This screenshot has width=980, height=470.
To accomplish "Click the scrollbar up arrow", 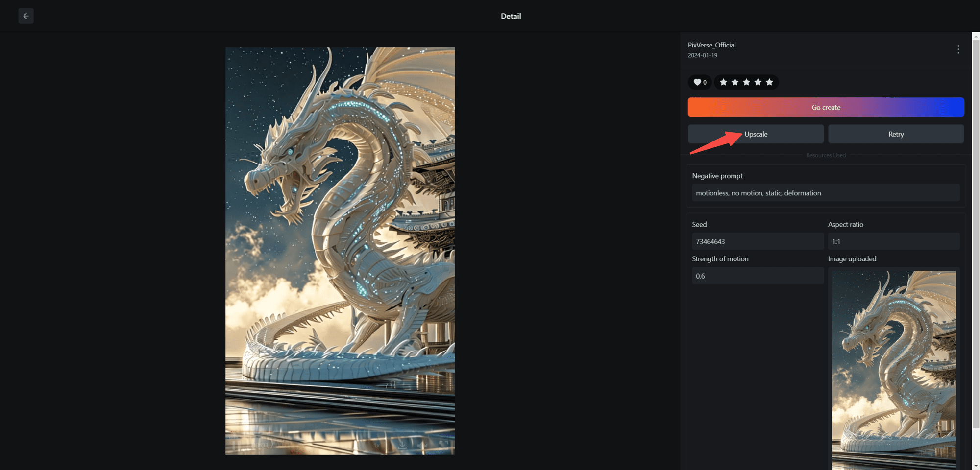I will 976,36.
